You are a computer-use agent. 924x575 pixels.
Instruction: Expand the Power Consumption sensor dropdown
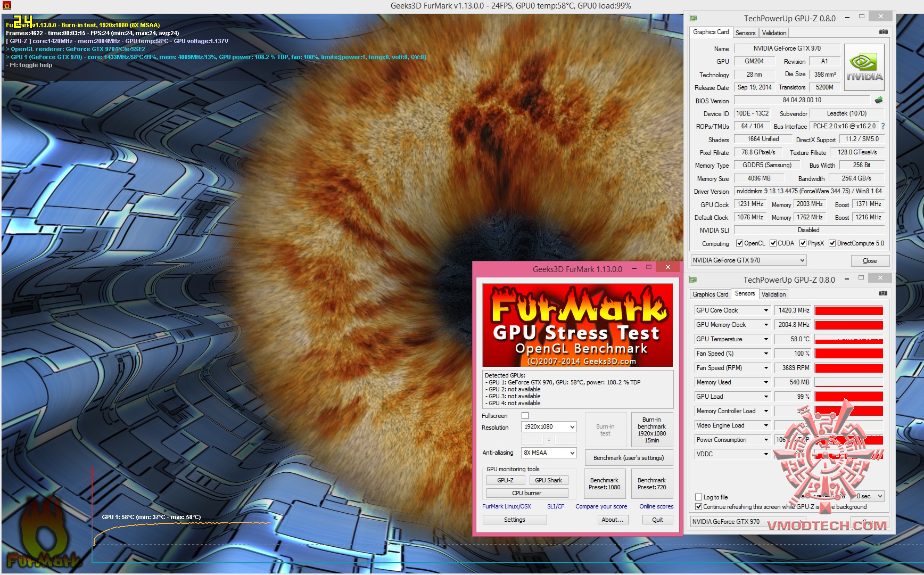pos(766,440)
